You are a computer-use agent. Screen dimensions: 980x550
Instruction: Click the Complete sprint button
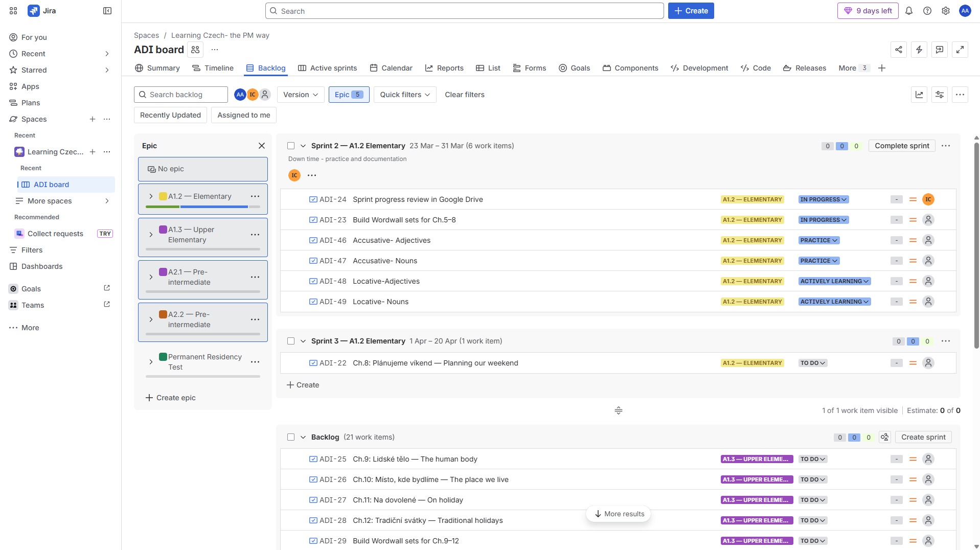[901, 146]
